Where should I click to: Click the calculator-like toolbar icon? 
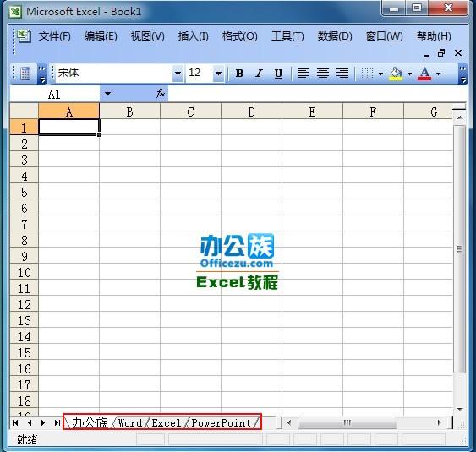tap(25, 74)
